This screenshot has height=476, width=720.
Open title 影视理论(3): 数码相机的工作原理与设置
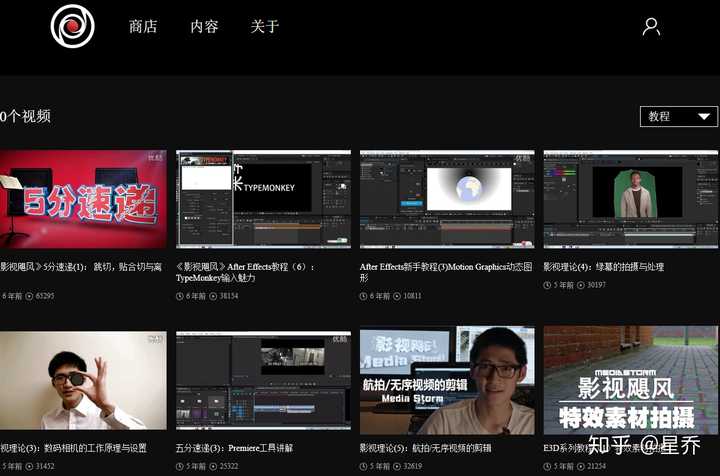tap(73, 448)
